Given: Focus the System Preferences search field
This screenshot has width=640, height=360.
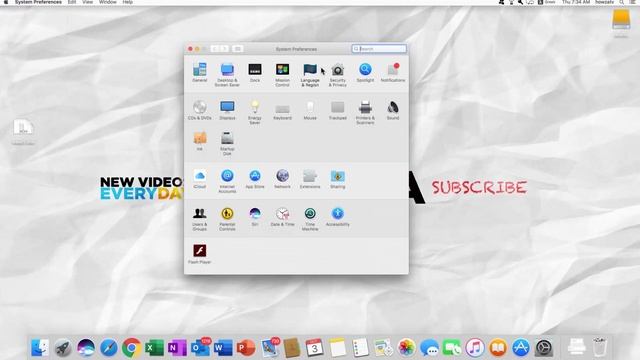Looking at the screenshot, I should click(379, 49).
